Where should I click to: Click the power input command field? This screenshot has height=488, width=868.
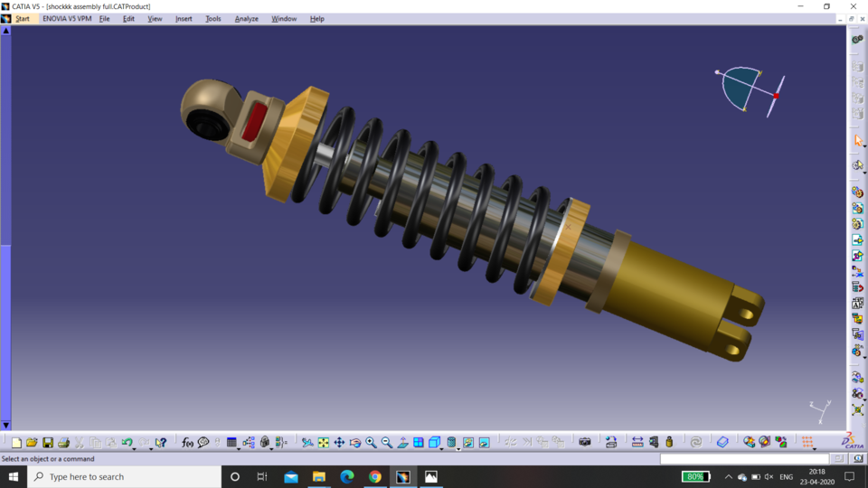(744, 459)
